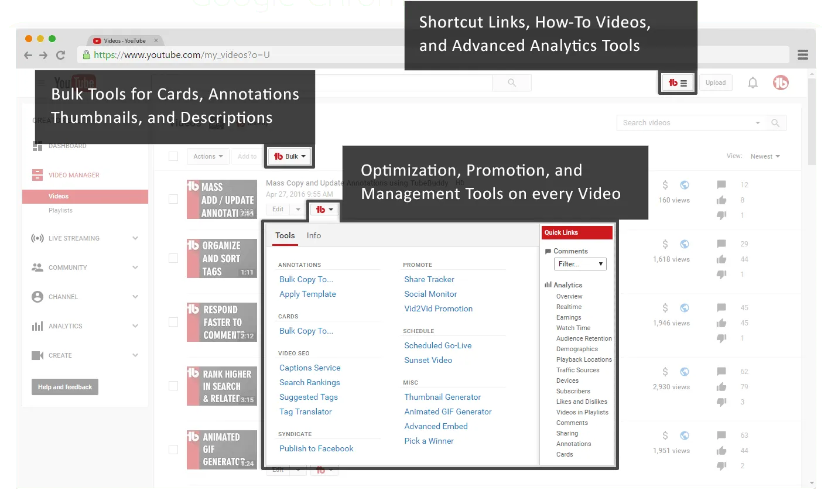The height and width of the screenshot is (504, 831).
Task: Click the Upload button
Action: [x=716, y=83]
